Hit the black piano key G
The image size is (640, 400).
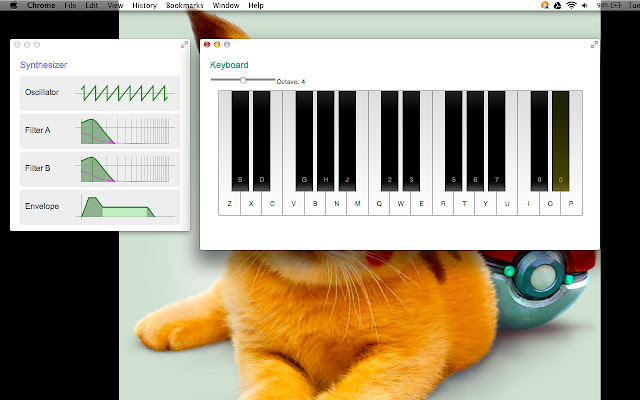tap(304, 141)
